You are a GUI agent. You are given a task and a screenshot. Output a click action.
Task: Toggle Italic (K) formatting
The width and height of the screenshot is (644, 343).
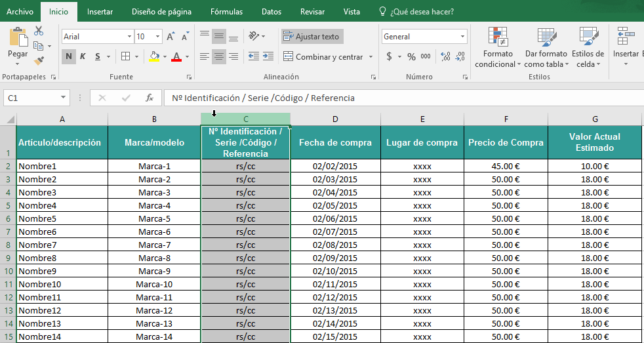[83, 56]
